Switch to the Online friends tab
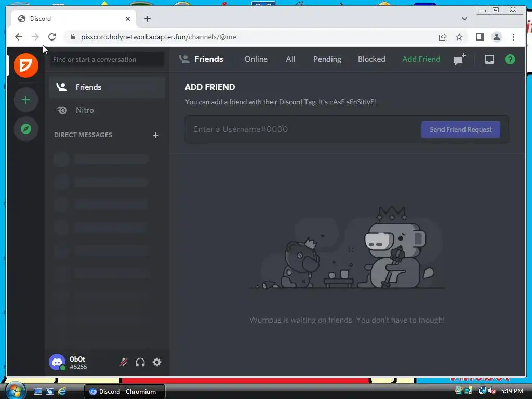Screen dimensions: 532x399 (x=256, y=59)
